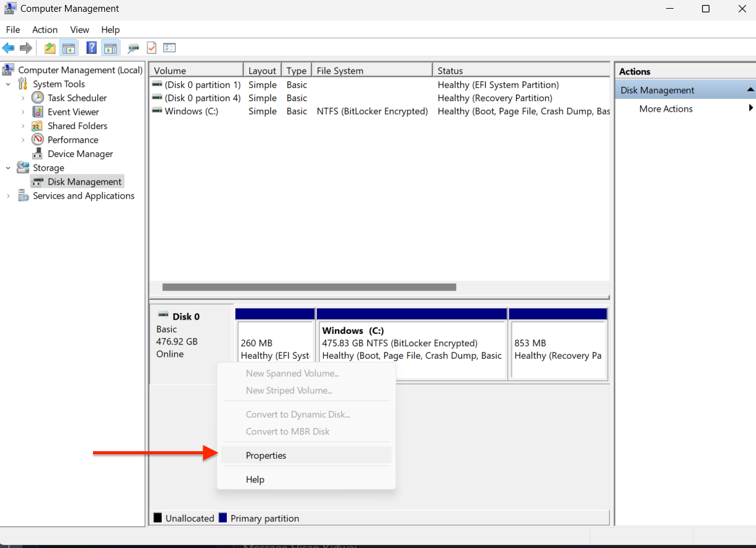This screenshot has width=756, height=548.
Task: Collapse the System Tools tree node
Action: pyautogui.click(x=8, y=84)
